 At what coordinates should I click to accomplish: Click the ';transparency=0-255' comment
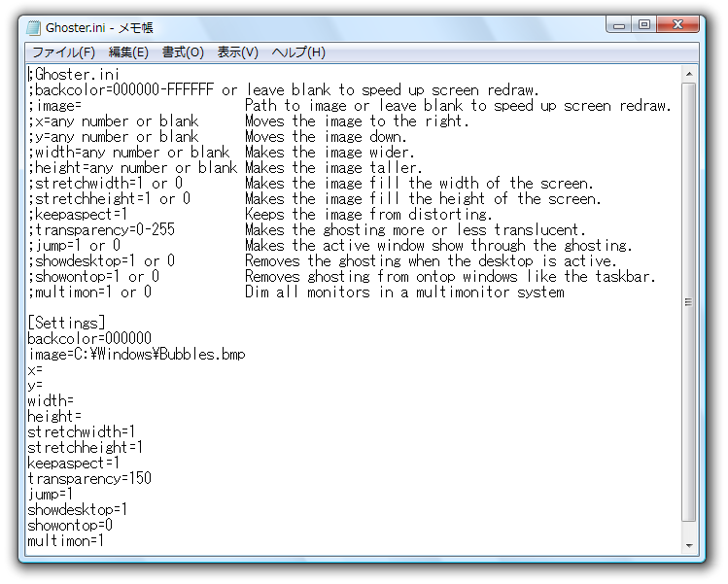101,229
